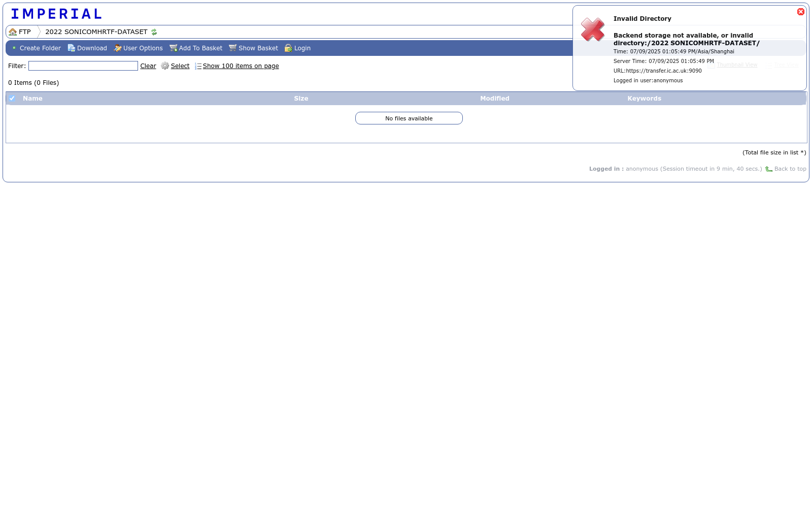This screenshot has height=508, width=812.
Task: Open User Options
Action: 138,48
